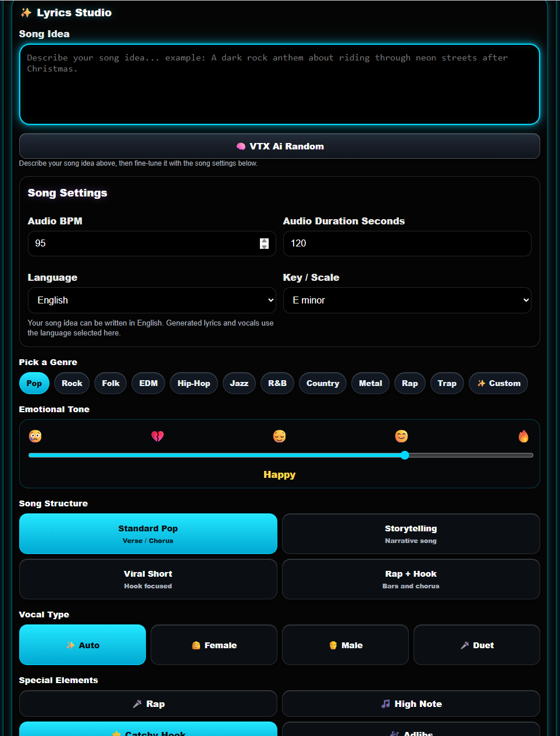Screen dimensions: 560x736
Task: Click the sparkle icon on Custom genre
Action: [x=481, y=383]
